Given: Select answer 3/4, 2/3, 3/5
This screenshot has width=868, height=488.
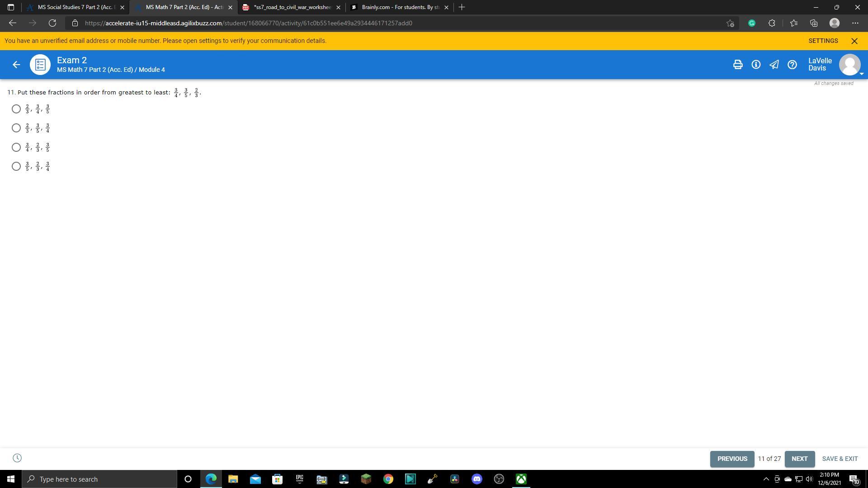Looking at the screenshot, I should (16, 147).
